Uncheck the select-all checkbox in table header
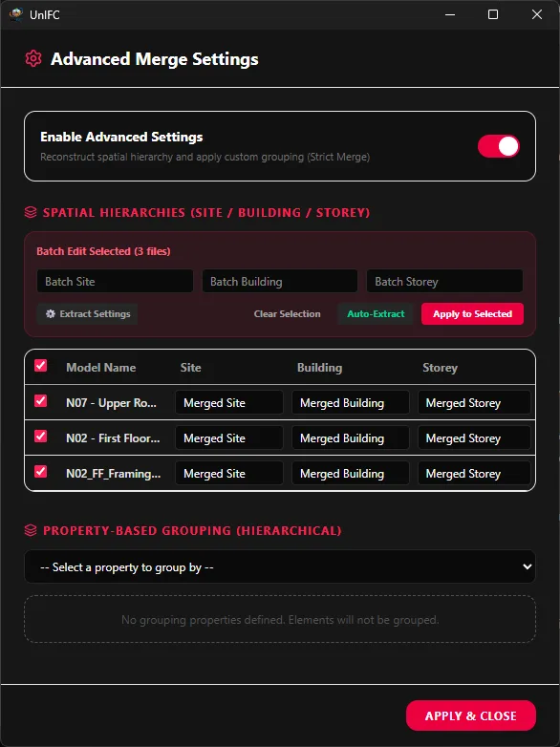560x747 pixels. 41,366
